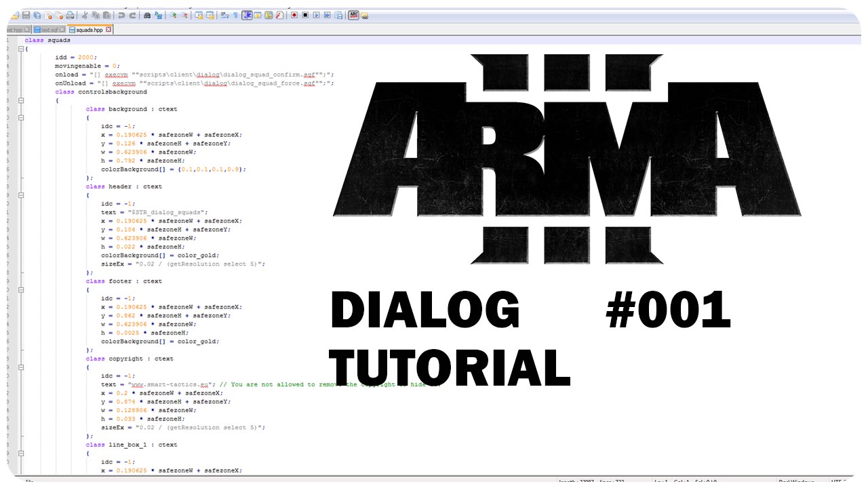
Task: Open the Document Map panel icon
Action: (269, 15)
